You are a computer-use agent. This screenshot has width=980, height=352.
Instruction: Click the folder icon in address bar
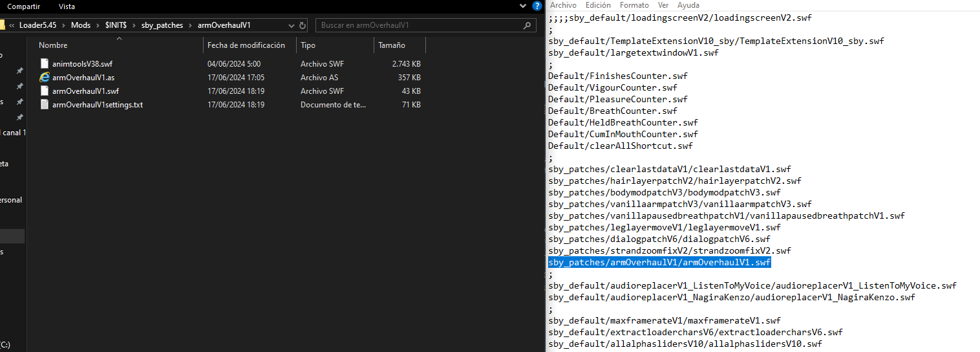[x=1, y=25]
